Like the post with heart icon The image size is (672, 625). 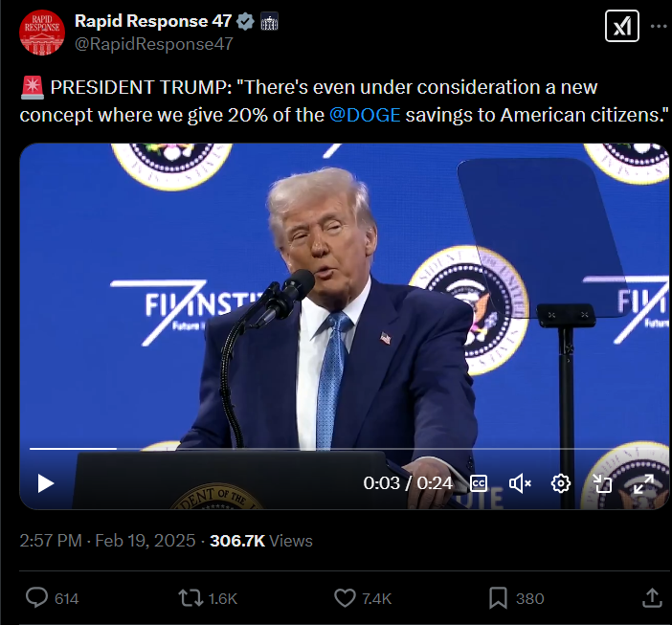click(345, 598)
